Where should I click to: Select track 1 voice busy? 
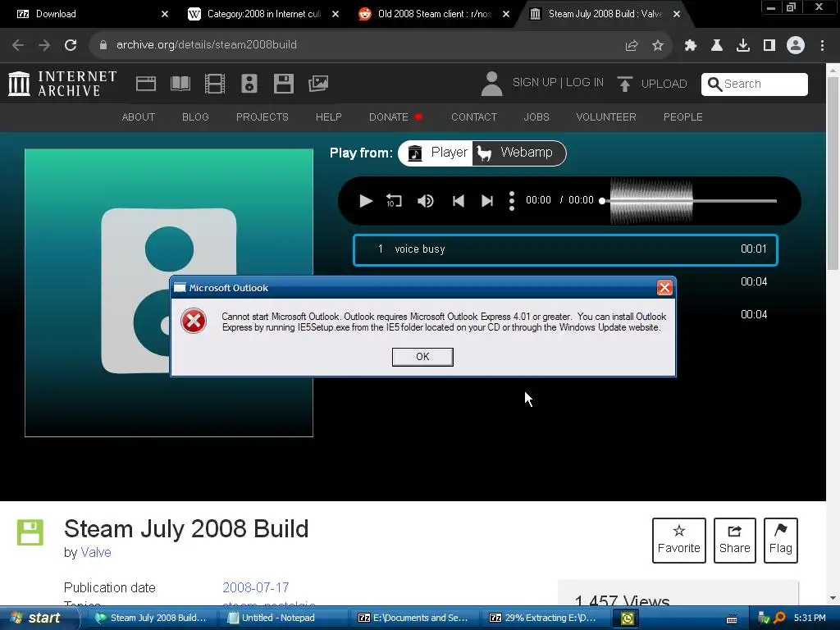pos(565,249)
